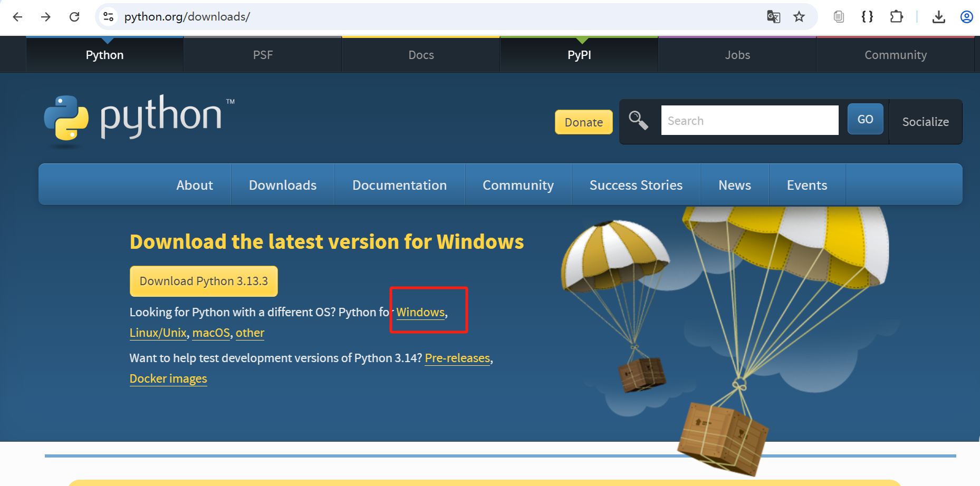Click Download Python 3.13.3 button
The image size is (980, 486).
pos(204,281)
